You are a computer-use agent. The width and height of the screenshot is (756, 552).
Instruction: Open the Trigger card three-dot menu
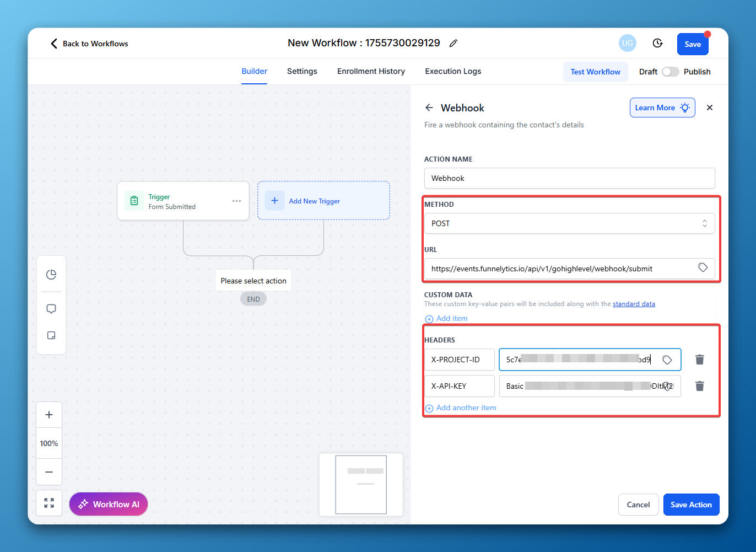pos(237,201)
